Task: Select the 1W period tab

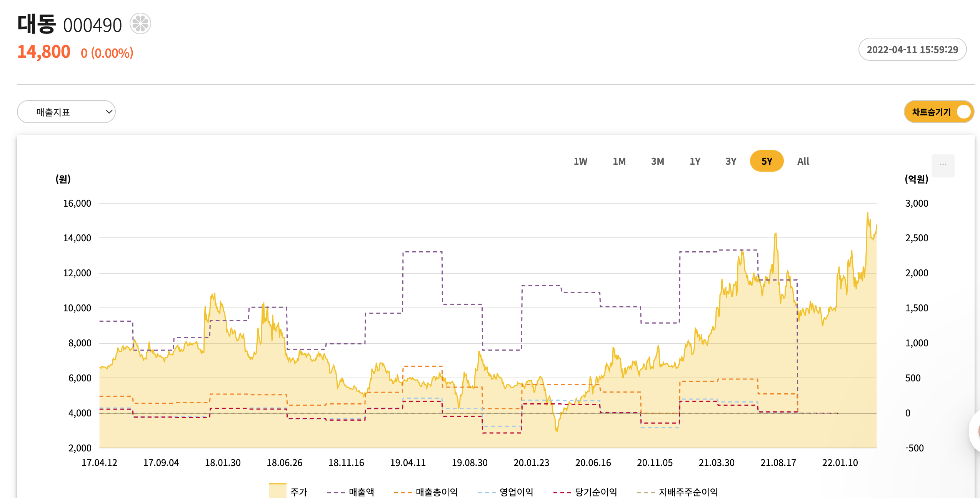Action: (x=580, y=161)
